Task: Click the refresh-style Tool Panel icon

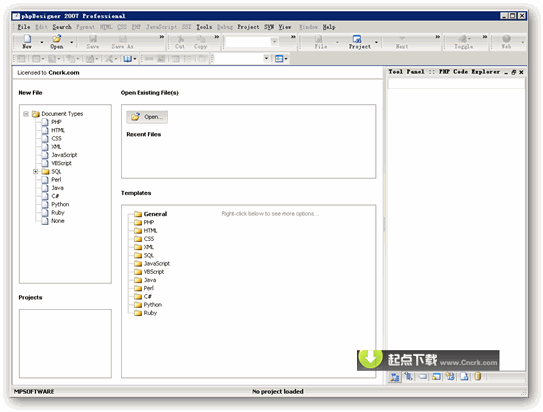Action: [450, 376]
